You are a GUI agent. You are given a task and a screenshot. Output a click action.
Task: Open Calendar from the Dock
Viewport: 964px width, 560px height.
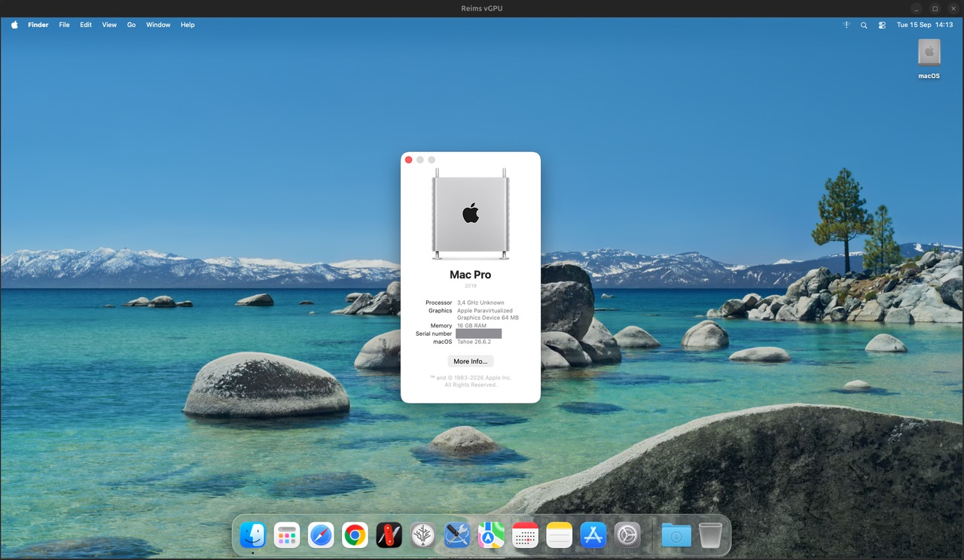(525, 535)
